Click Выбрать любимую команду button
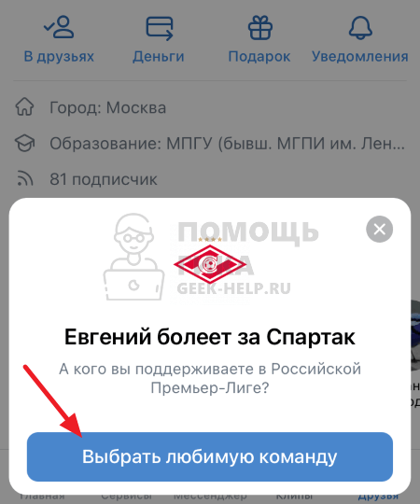 (x=210, y=456)
